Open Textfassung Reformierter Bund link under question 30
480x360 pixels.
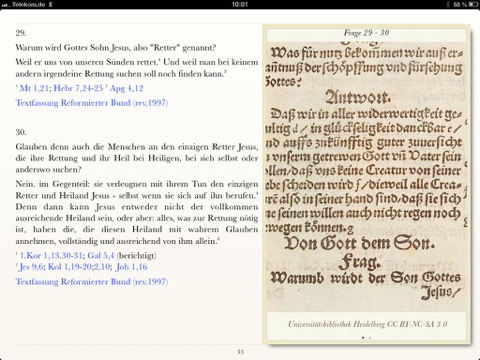tap(92, 282)
